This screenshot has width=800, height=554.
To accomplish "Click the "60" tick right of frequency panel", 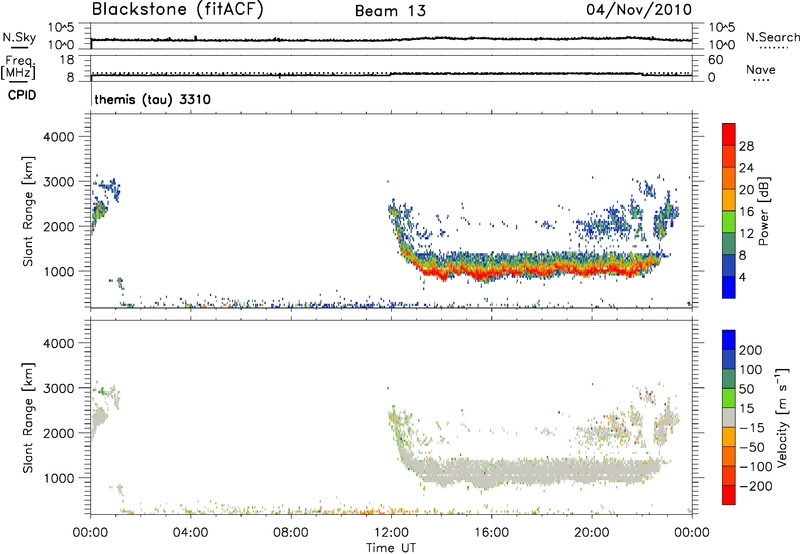I will click(x=715, y=60).
